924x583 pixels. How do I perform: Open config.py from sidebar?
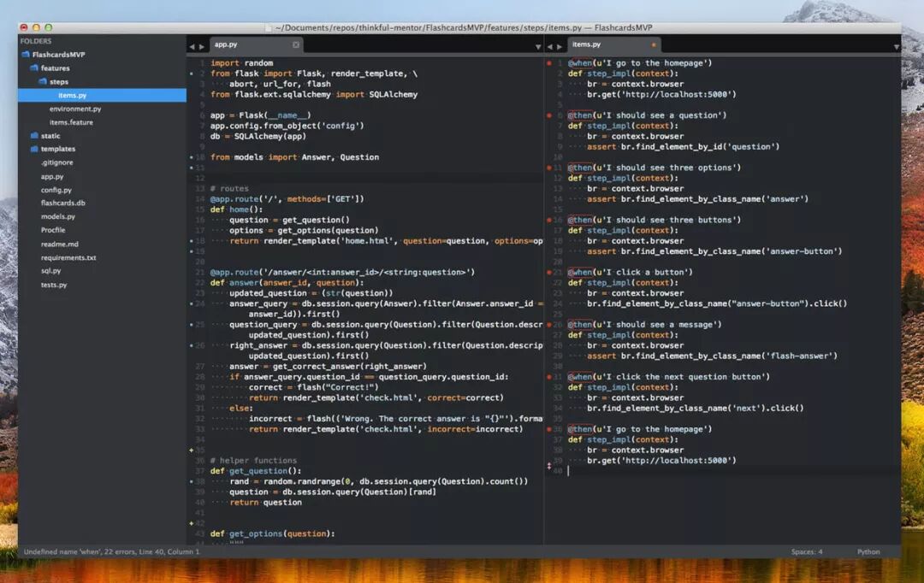pyautogui.click(x=56, y=191)
